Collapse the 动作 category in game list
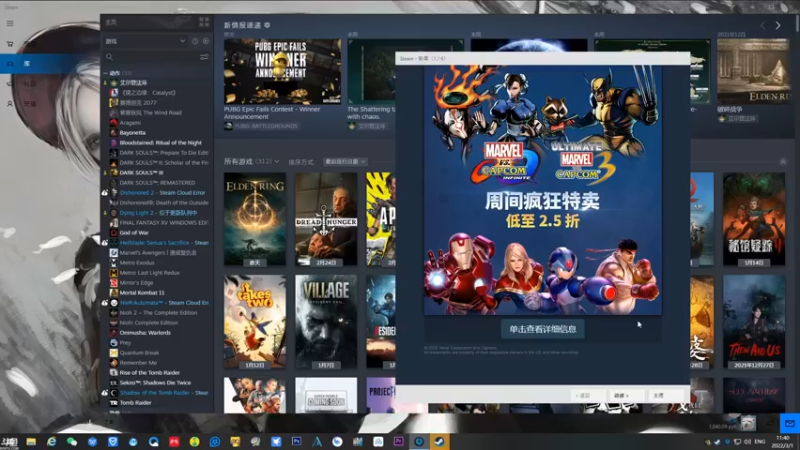Screen dimensions: 800x450 pos(106,73)
